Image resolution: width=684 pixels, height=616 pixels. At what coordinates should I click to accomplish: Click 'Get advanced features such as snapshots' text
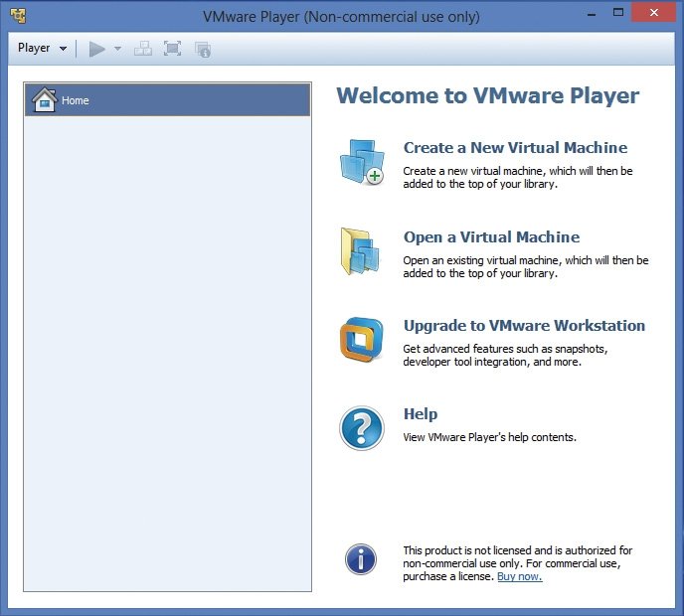[505, 349]
